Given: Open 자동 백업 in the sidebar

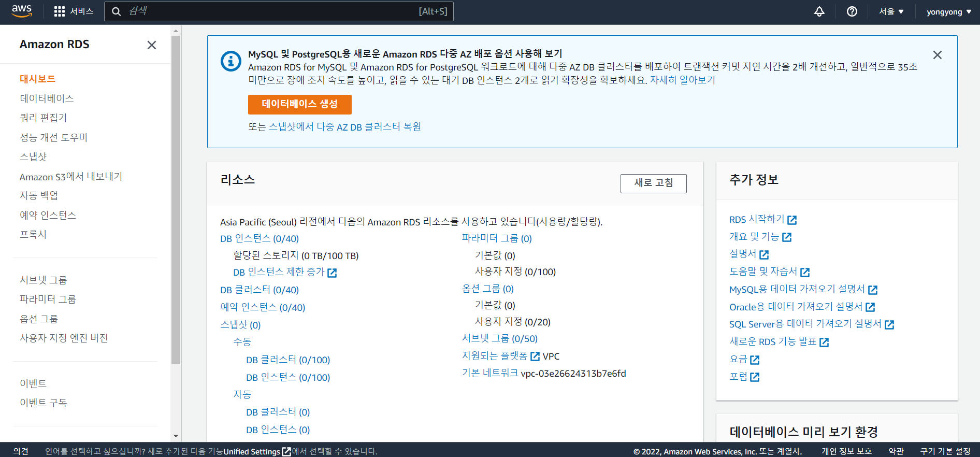Looking at the screenshot, I should (39, 195).
